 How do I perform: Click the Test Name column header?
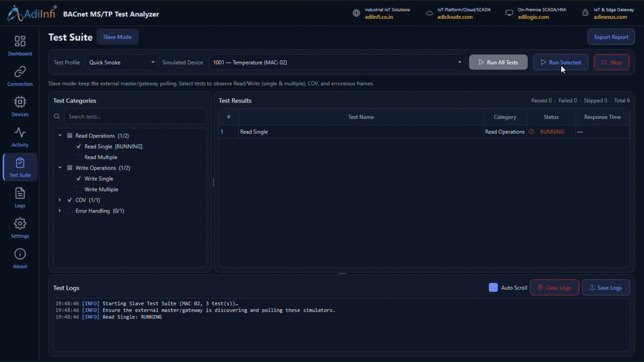click(361, 117)
